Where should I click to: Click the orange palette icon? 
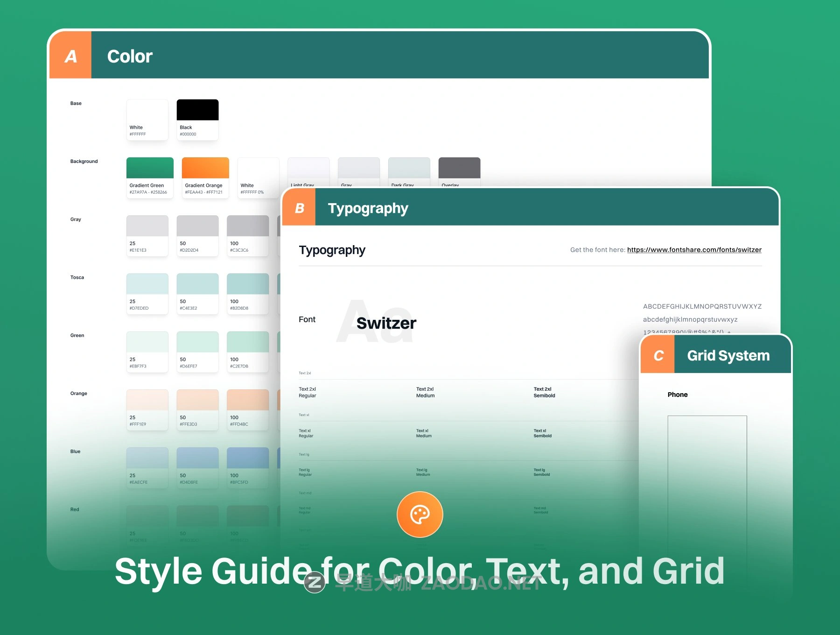click(x=420, y=515)
